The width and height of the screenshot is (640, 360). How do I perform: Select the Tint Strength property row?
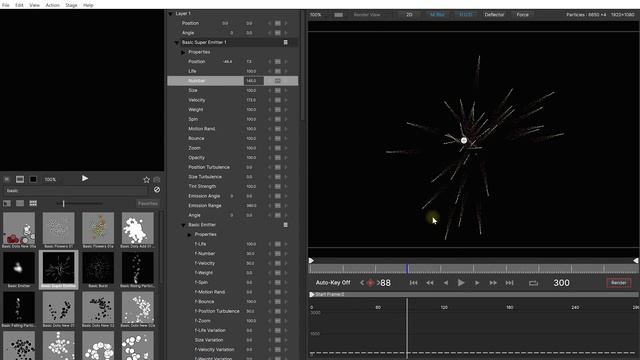233,187
